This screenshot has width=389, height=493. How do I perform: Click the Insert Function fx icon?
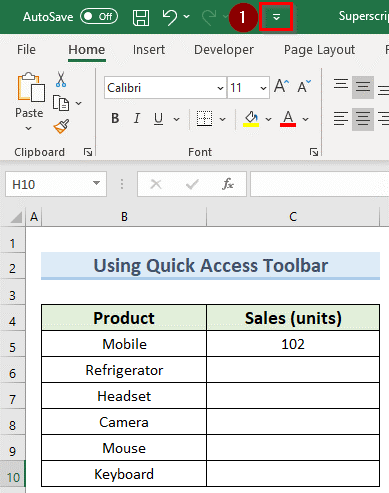(228, 184)
